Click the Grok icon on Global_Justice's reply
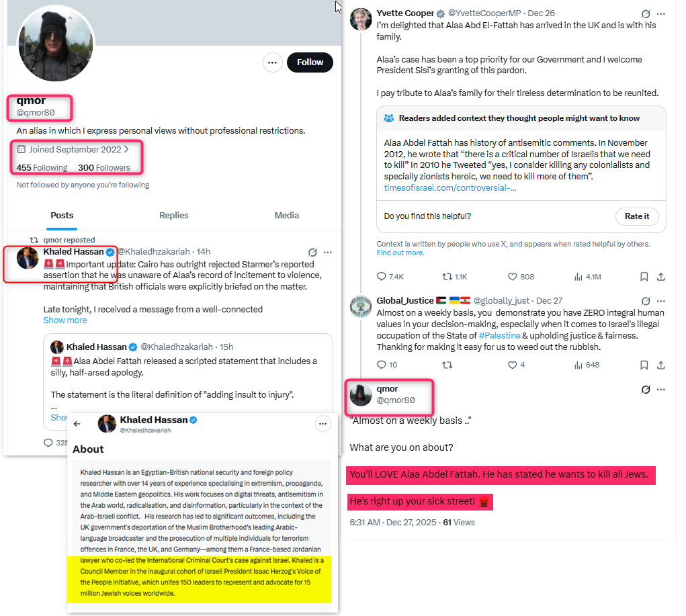The width and height of the screenshot is (686, 616). [645, 301]
